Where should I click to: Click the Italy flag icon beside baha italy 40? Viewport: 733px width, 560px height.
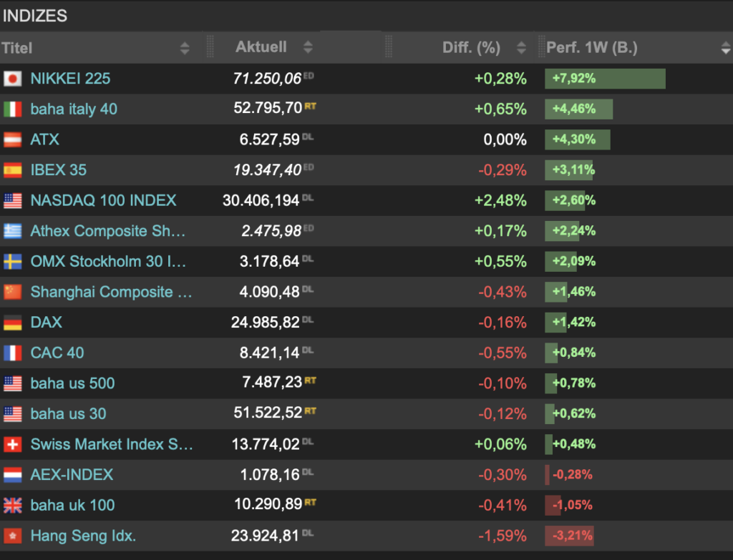(x=13, y=109)
